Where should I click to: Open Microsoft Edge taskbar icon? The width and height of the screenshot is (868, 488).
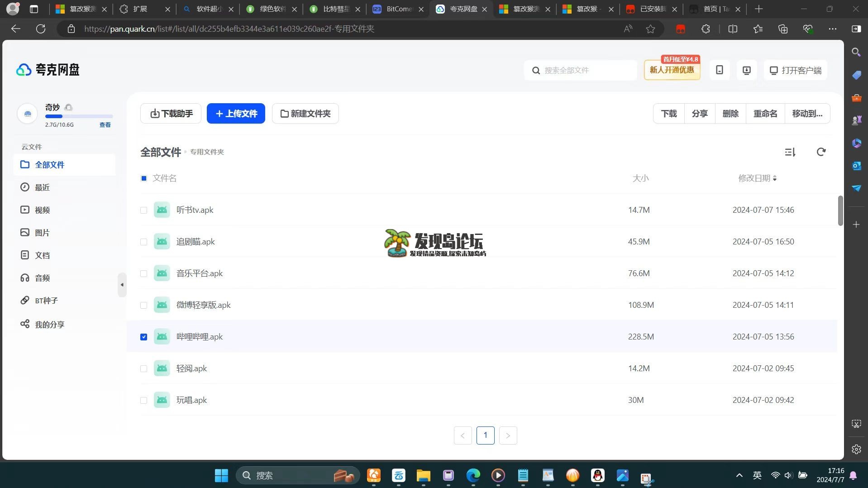point(473,475)
